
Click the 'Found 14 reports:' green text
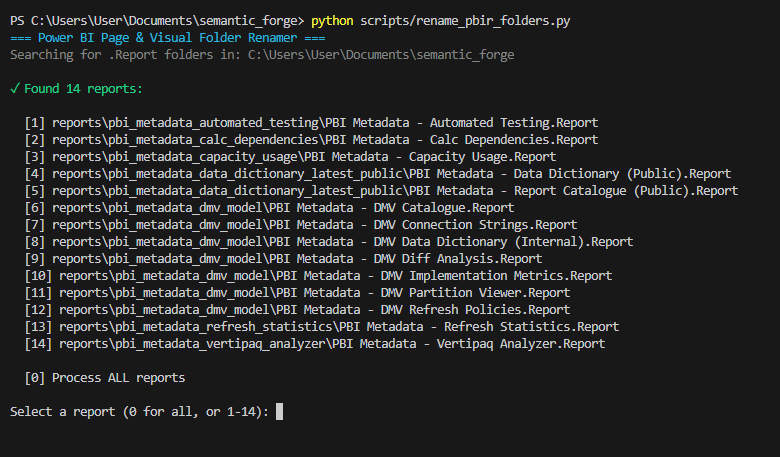tap(83, 89)
